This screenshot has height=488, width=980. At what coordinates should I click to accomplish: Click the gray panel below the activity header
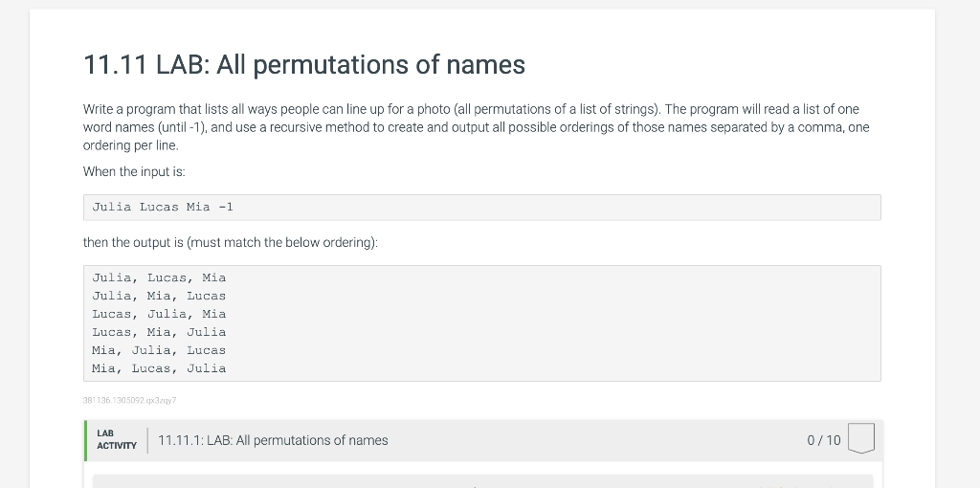click(x=482, y=481)
